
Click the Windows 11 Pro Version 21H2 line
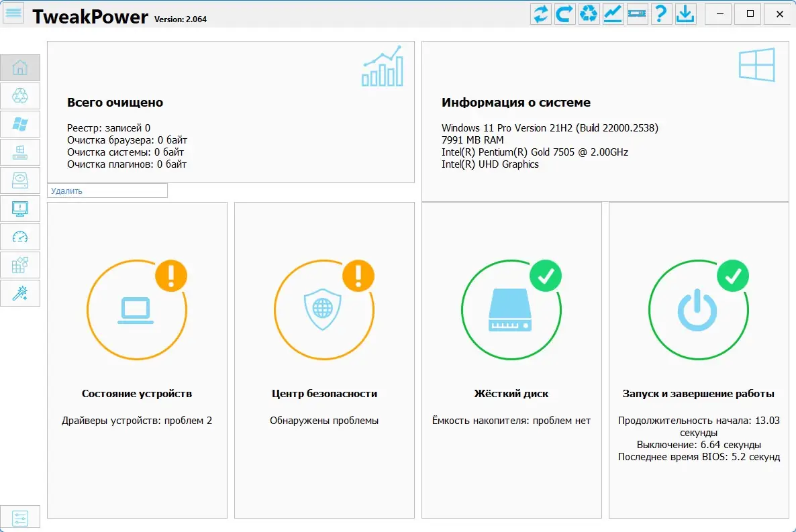tap(550, 128)
